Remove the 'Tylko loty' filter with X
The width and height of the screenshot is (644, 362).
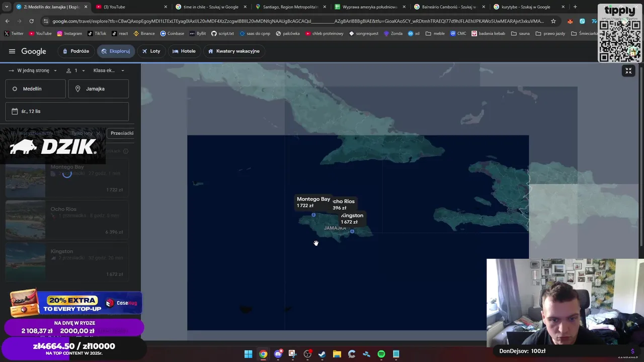point(98,133)
